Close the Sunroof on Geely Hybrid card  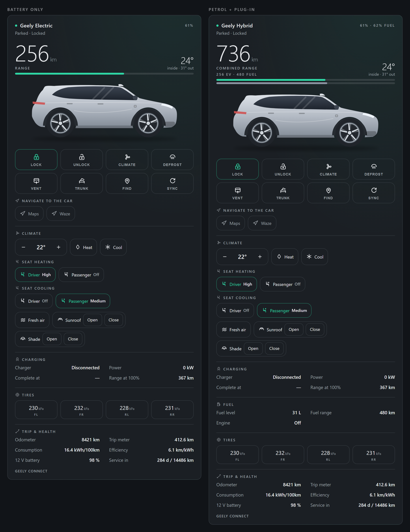[315, 330]
